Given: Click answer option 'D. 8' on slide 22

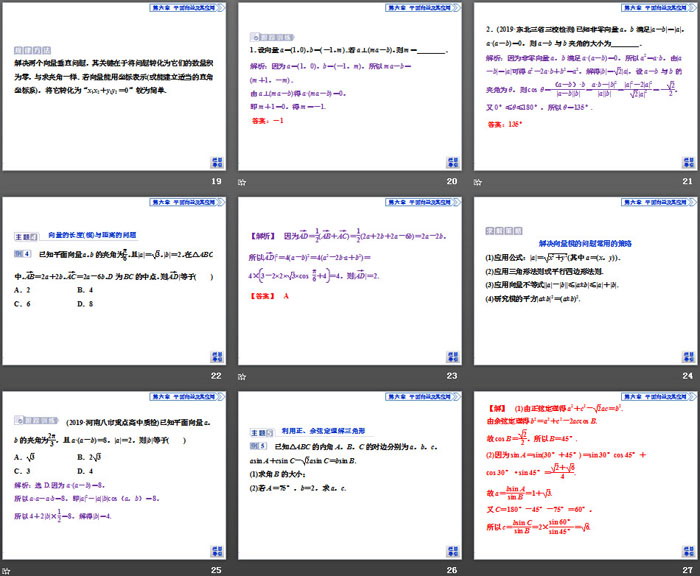Looking at the screenshot, I should (x=85, y=304).
